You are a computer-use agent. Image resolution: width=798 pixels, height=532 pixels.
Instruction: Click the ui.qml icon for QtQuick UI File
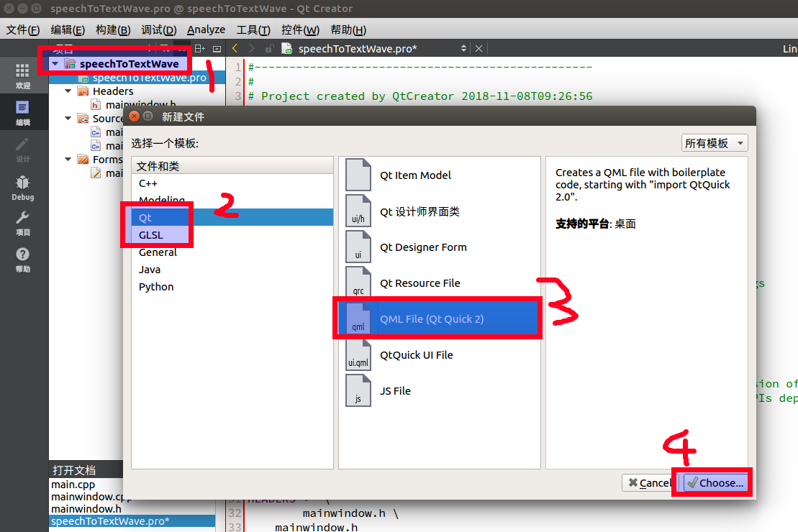(358, 354)
